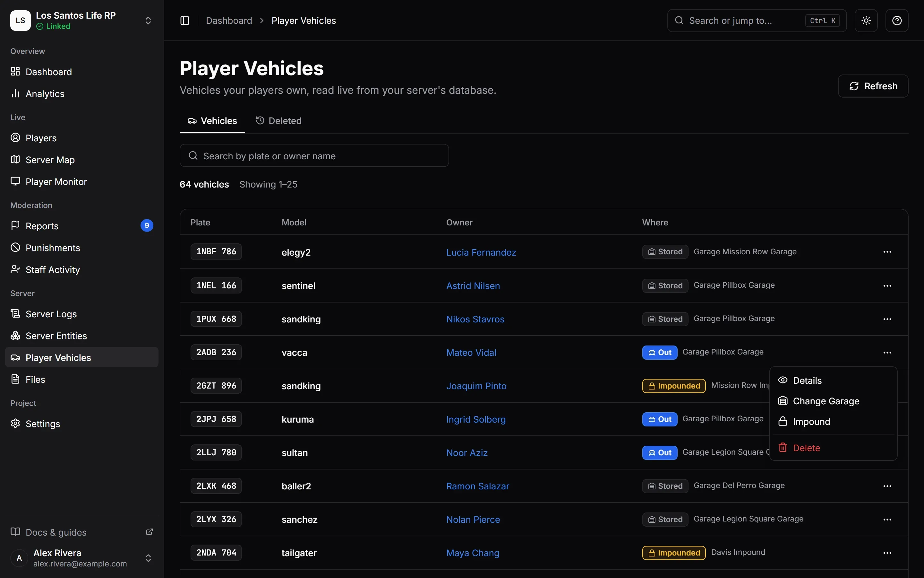Open Server Logs
The width and height of the screenshot is (924, 578).
(82, 314)
